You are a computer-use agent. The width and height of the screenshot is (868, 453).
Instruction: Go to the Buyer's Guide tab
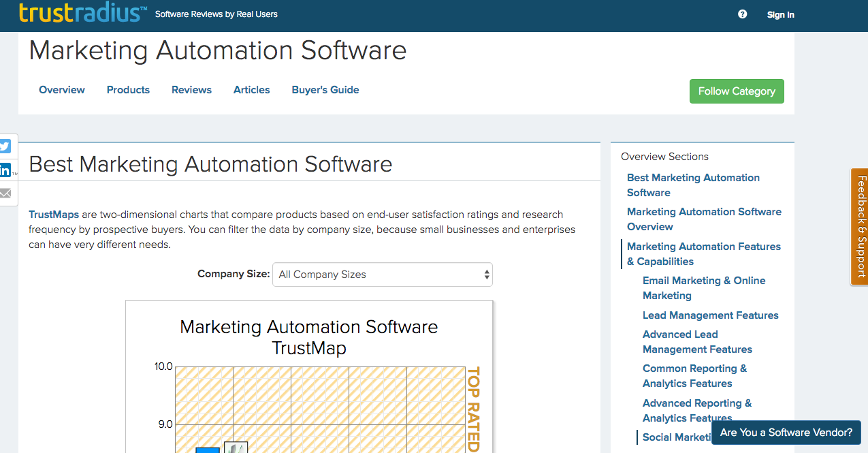click(325, 90)
